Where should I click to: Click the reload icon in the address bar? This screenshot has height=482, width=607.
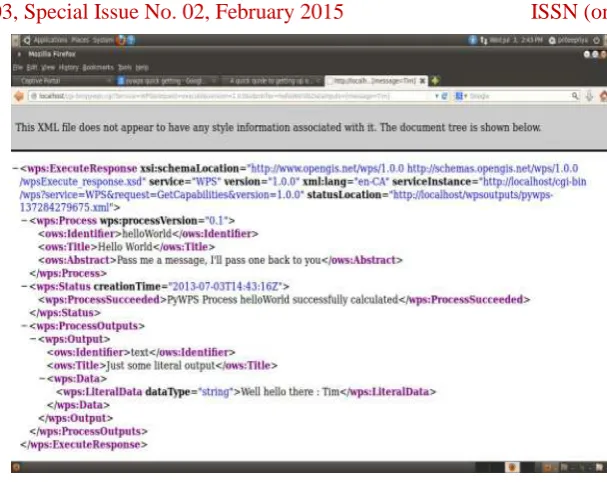(x=444, y=96)
